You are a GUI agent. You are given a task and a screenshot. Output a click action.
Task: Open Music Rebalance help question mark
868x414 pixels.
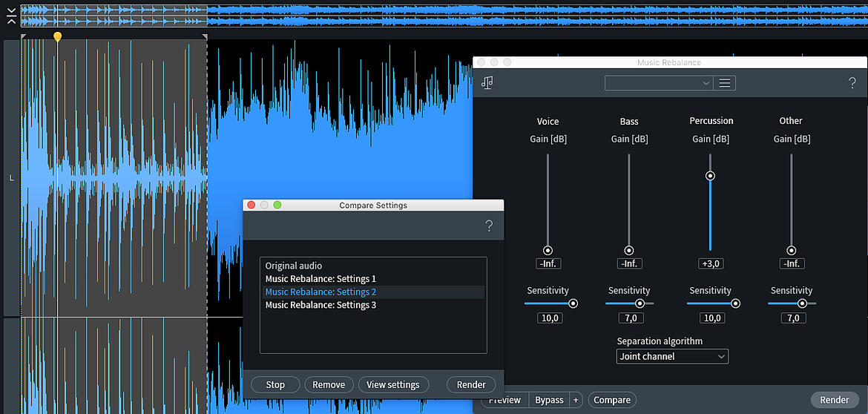[x=852, y=84]
